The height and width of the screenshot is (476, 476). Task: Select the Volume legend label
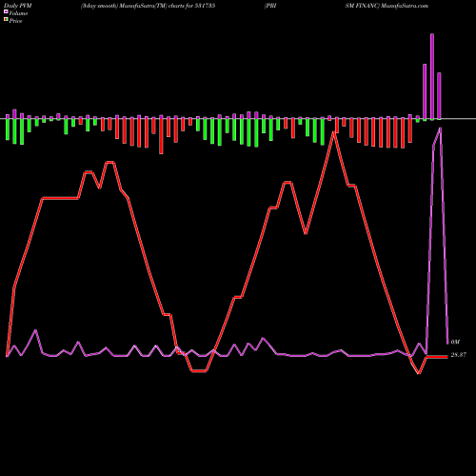click(x=18, y=13)
